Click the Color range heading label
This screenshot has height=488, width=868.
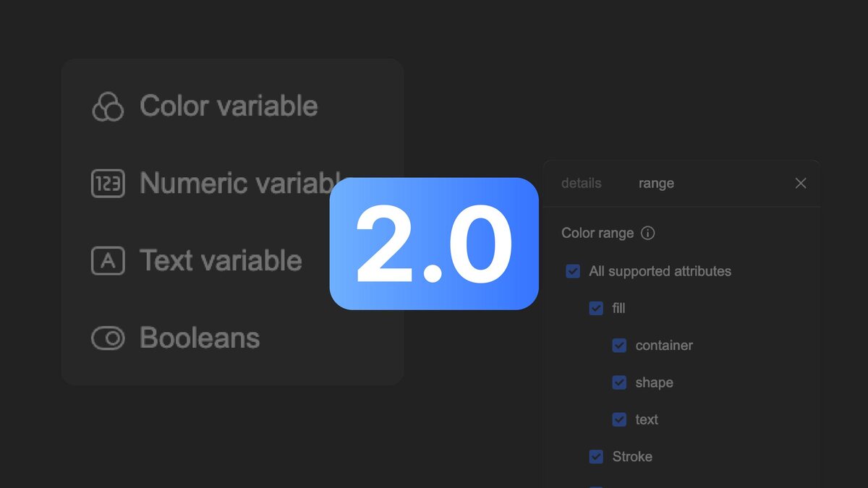(x=597, y=234)
